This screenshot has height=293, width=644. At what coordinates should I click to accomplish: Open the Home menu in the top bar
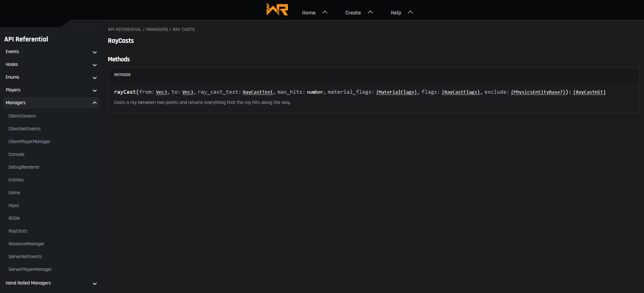[309, 13]
